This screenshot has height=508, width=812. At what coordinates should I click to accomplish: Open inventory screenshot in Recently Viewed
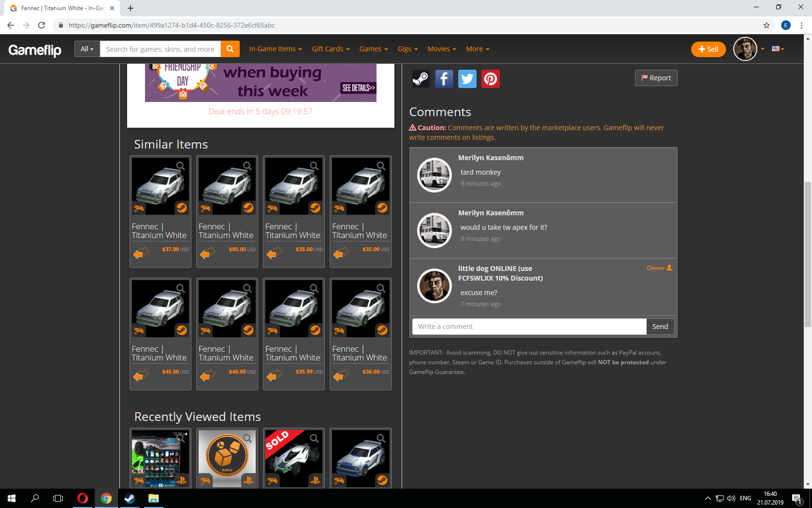click(x=160, y=458)
